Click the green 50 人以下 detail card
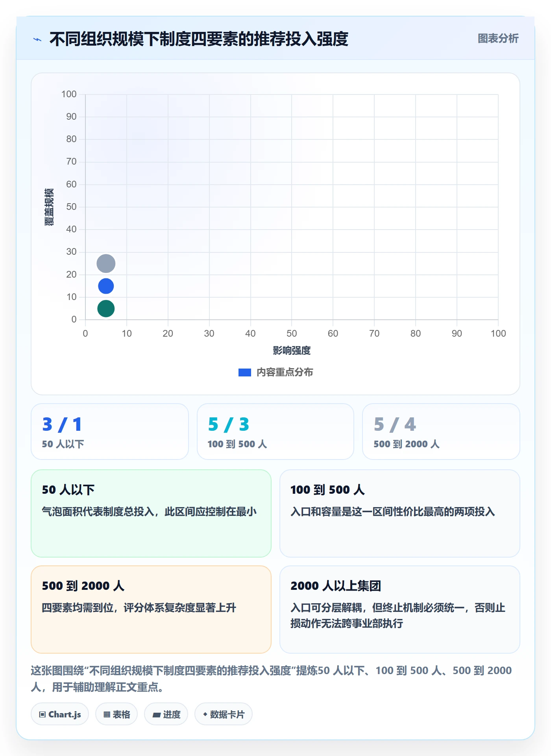 [x=151, y=513]
